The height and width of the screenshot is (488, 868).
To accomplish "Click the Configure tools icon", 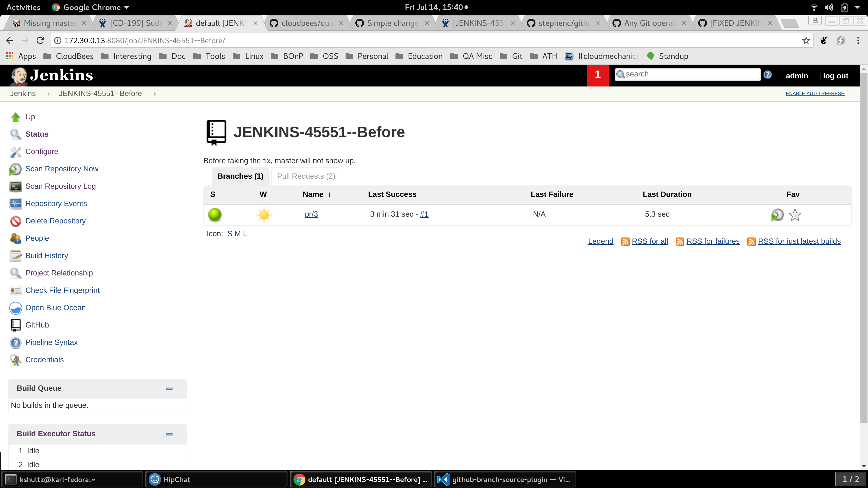I will pyautogui.click(x=15, y=152).
